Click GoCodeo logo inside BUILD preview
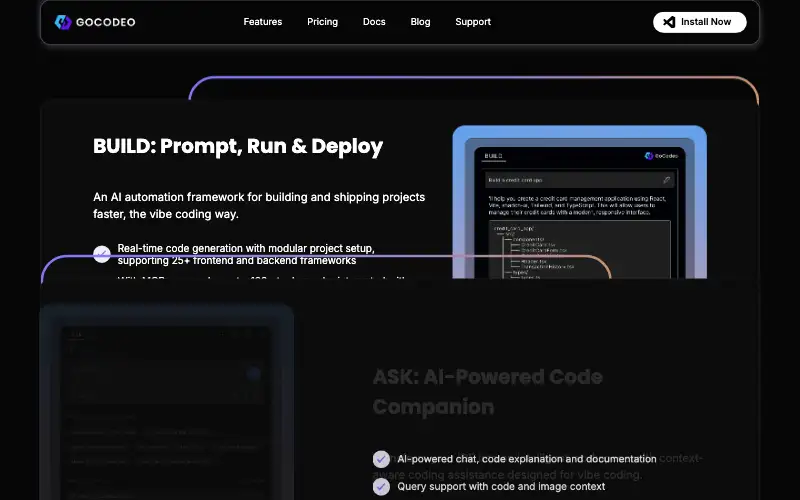 point(661,156)
